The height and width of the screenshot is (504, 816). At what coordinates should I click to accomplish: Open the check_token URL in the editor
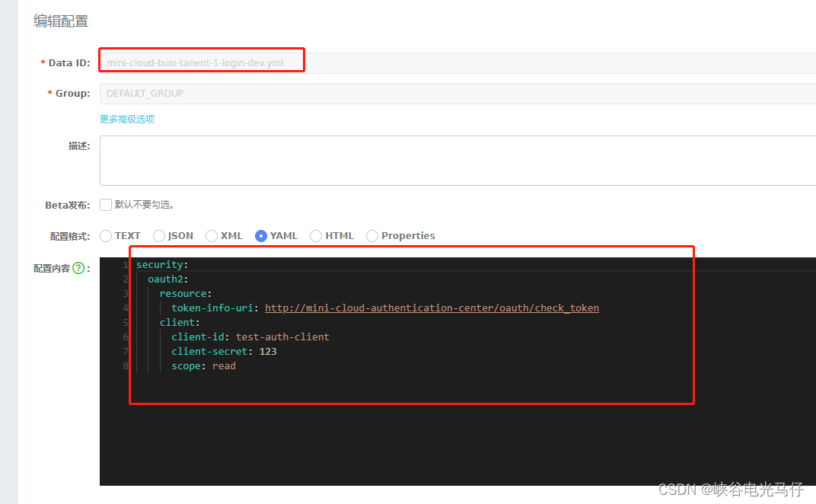point(432,308)
